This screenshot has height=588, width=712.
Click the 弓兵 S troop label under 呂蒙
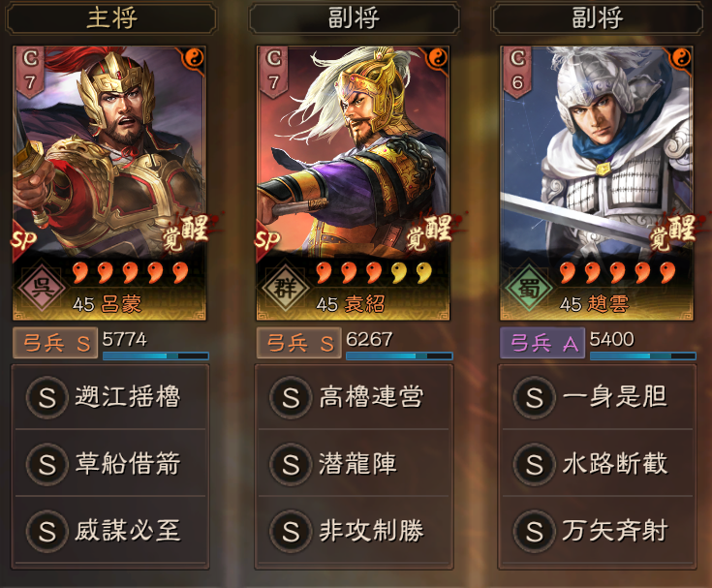(55, 343)
